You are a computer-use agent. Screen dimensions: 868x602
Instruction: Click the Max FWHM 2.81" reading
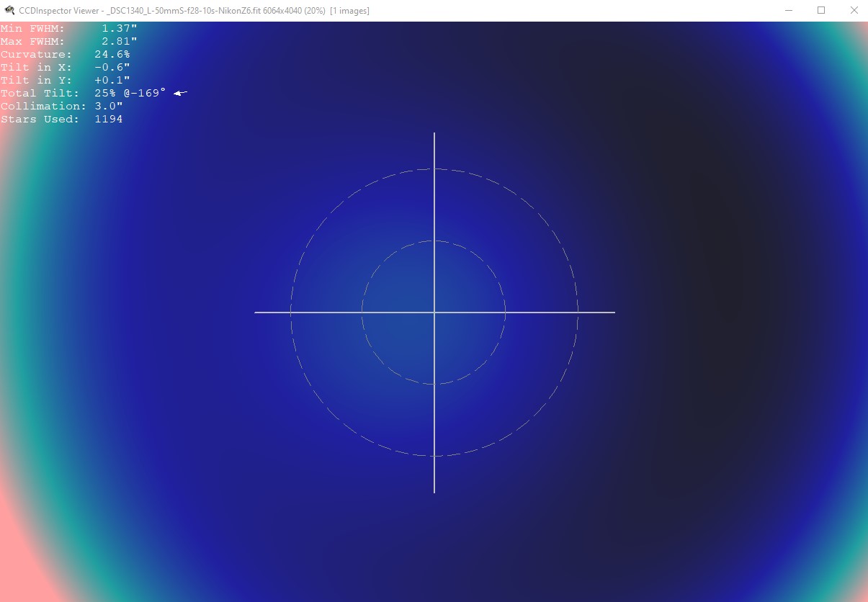[69, 41]
